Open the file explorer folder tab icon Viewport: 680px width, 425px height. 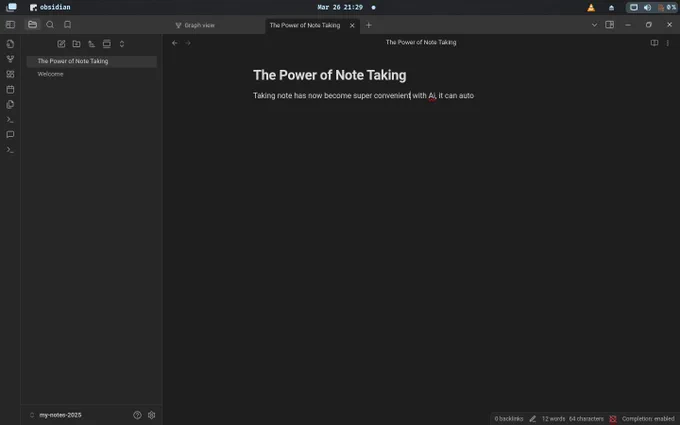point(33,25)
